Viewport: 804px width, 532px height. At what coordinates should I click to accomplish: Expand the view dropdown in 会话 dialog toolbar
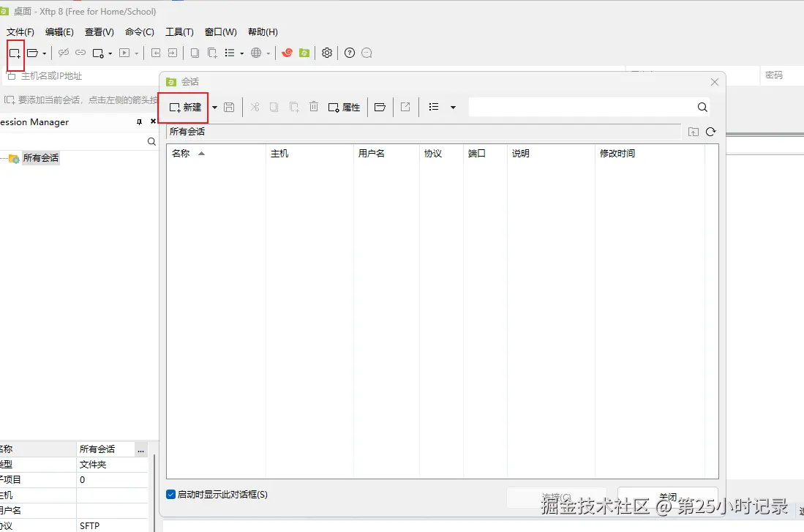[454, 108]
